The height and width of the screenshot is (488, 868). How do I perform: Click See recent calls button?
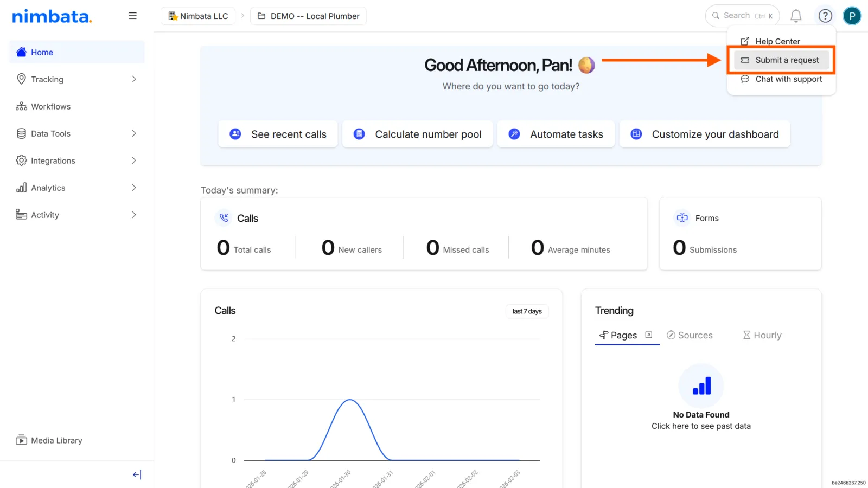[x=278, y=134]
